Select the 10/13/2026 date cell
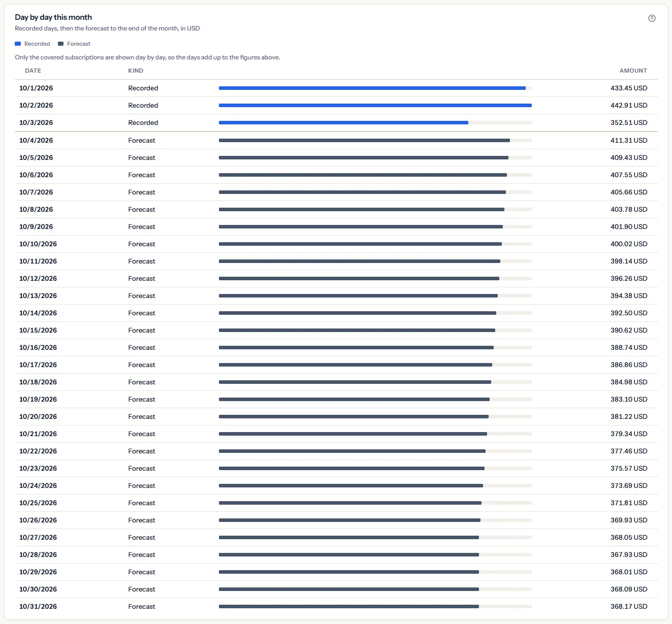672x624 pixels. (38, 295)
